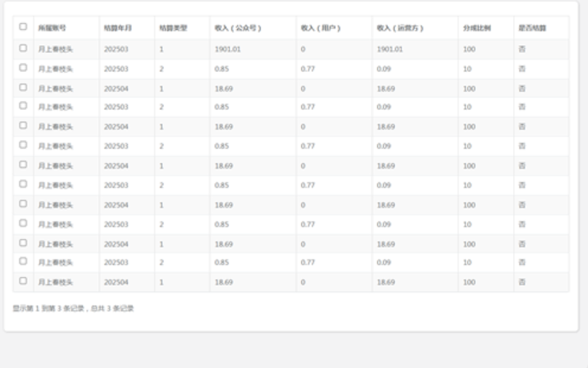Click the 收入（运营方）column header
This screenshot has height=368, width=588.
click(400, 28)
